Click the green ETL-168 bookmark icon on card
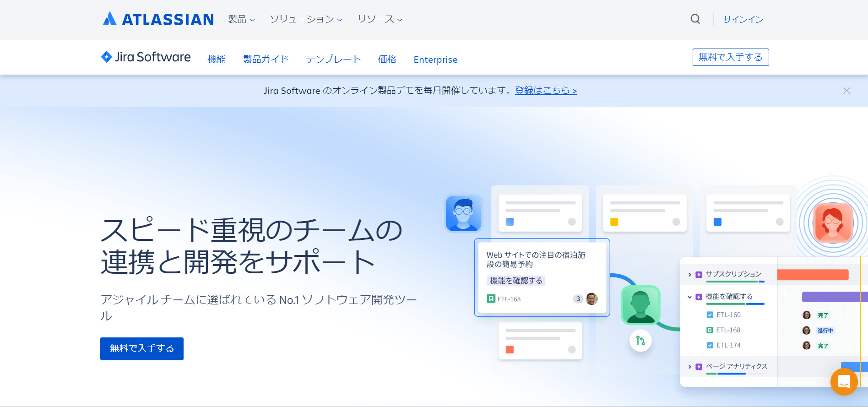 pyautogui.click(x=491, y=298)
